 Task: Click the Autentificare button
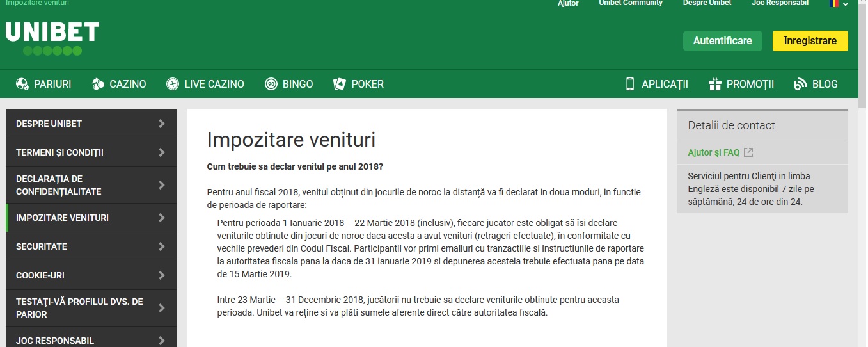click(x=723, y=41)
